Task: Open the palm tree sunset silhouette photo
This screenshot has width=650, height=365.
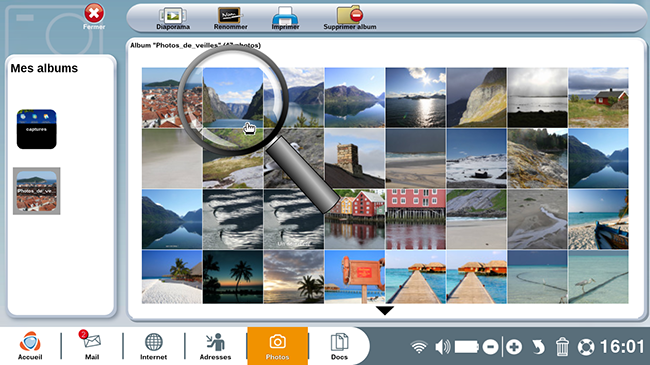Action: pyautogui.click(x=233, y=277)
